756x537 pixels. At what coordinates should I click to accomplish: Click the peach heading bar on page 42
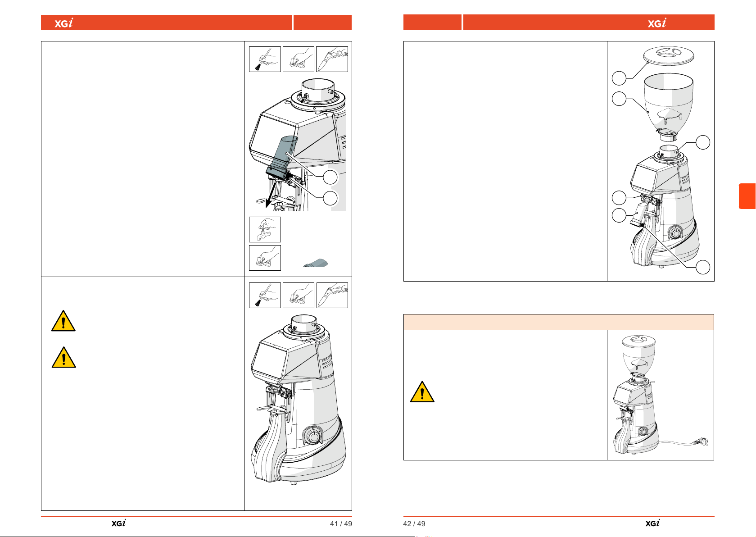click(559, 322)
